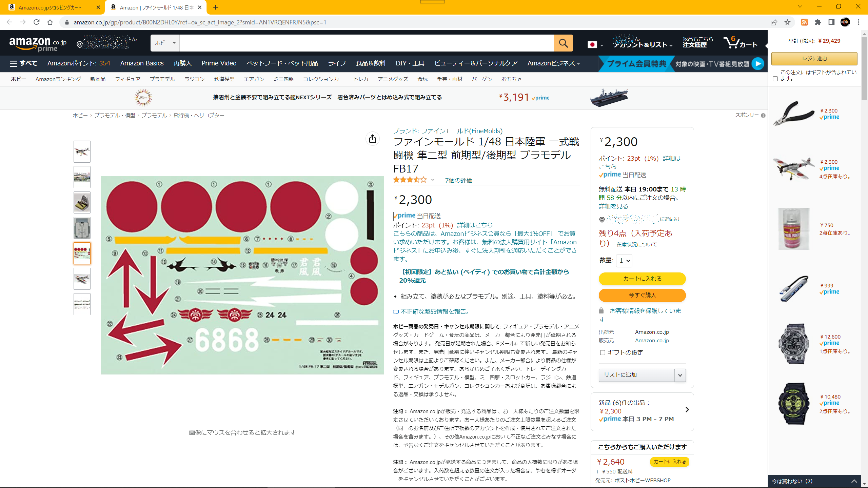Expand the rating breakdown chevron
This screenshot has width=868, height=488.
(433, 180)
